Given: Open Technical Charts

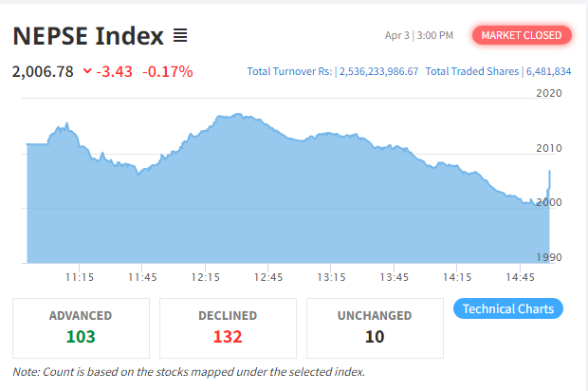Looking at the screenshot, I should point(508,308).
